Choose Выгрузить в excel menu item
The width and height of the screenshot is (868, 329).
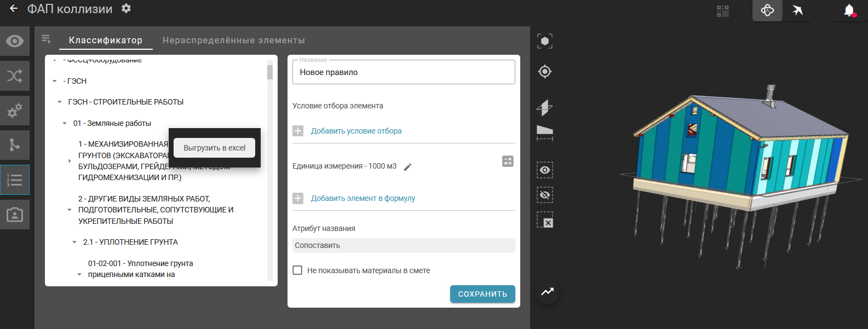pos(215,148)
